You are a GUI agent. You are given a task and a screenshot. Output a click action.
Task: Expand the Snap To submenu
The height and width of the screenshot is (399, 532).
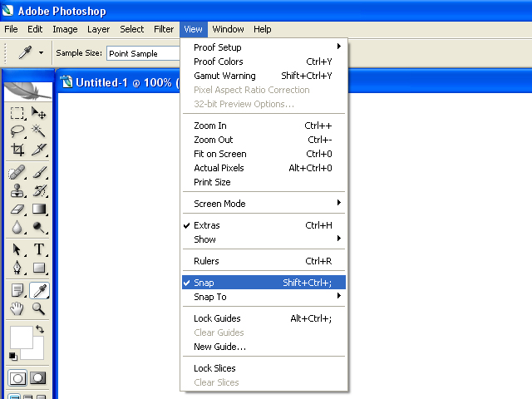coord(264,297)
